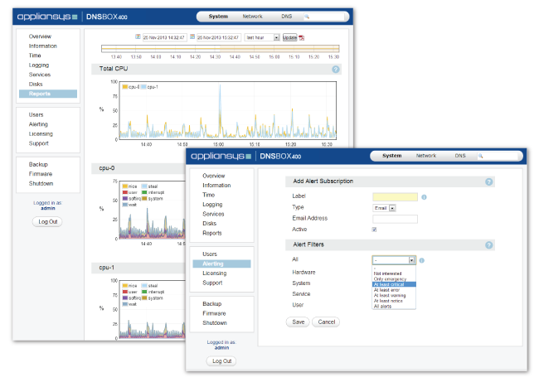Choose 'Not interested' from the dropdown list
539x392 pixels.
[387, 273]
